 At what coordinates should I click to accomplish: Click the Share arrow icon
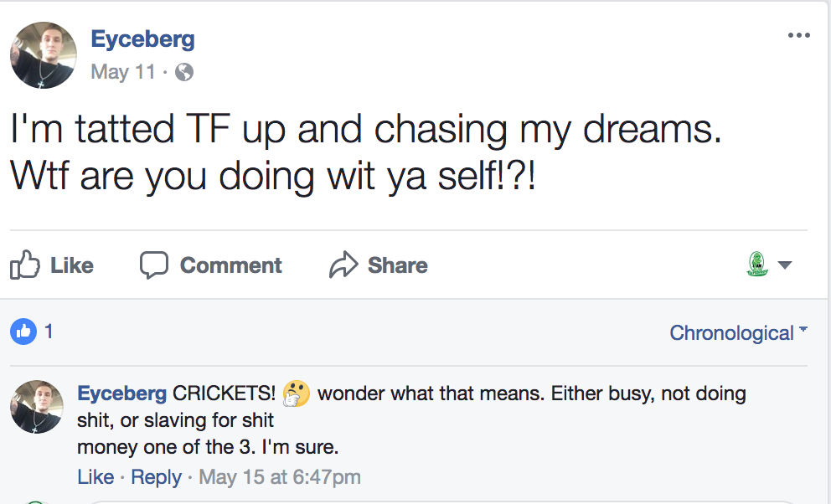[x=343, y=265]
